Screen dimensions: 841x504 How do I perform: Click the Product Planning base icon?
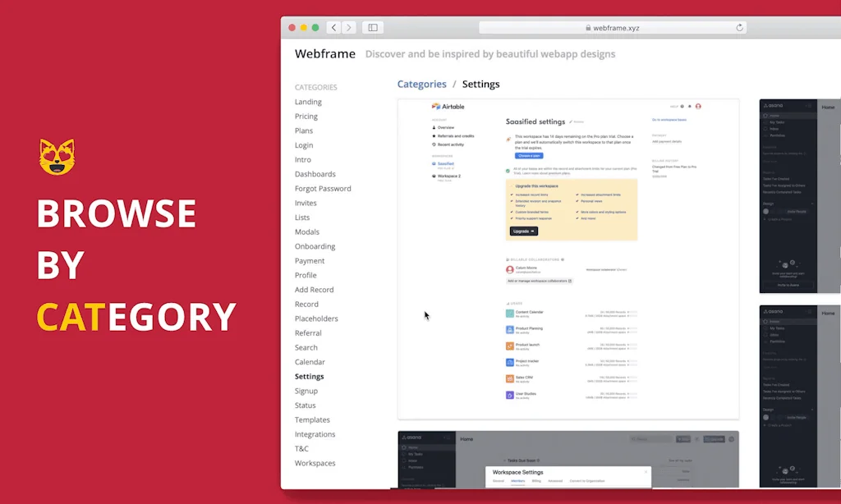click(x=509, y=330)
